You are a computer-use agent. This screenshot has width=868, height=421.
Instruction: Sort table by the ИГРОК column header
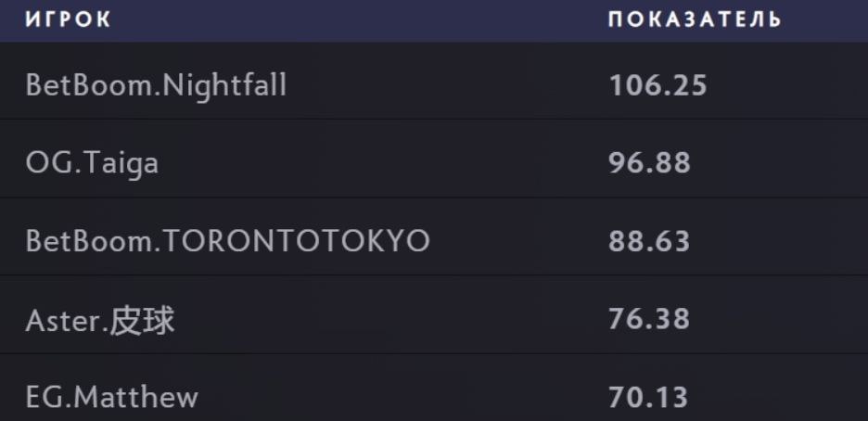point(68,20)
